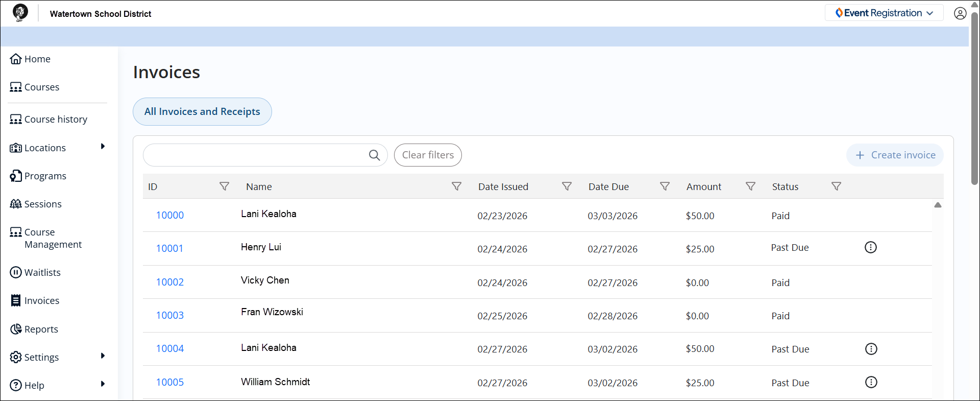Click the Help sidebar item
980x401 pixels.
pos(27,386)
